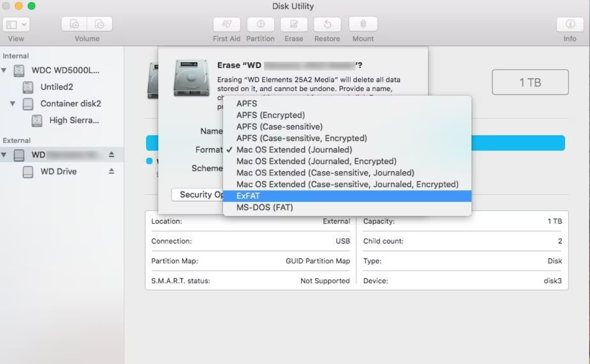Click the Untiled2 volume icon
The image size is (590, 364).
28,87
